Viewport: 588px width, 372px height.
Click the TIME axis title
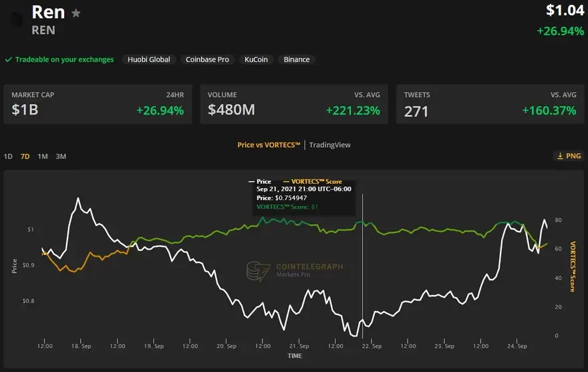295,356
